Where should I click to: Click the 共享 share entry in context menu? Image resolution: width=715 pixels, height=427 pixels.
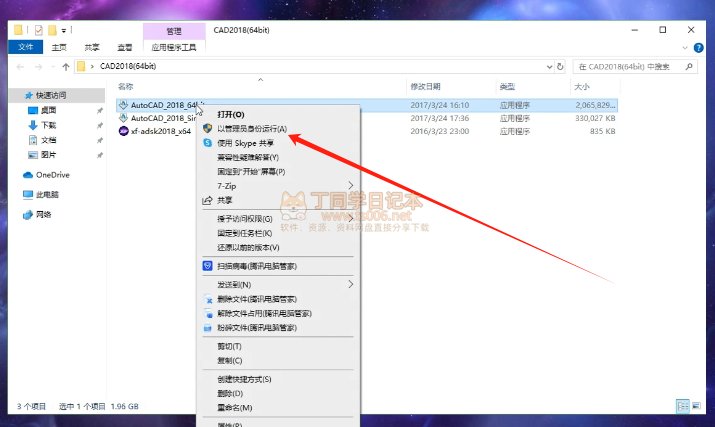225,200
